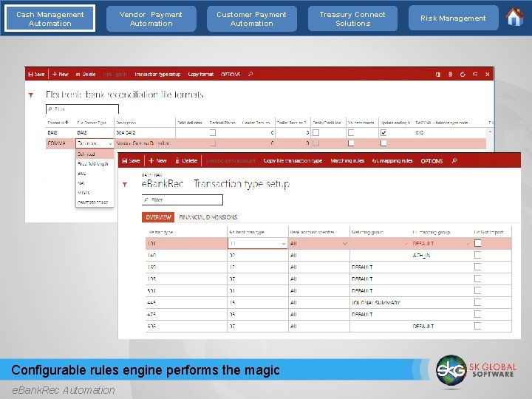Click the Office icon in file formats title bar
Viewport: 532px width, 399px height.
[x=438, y=75]
